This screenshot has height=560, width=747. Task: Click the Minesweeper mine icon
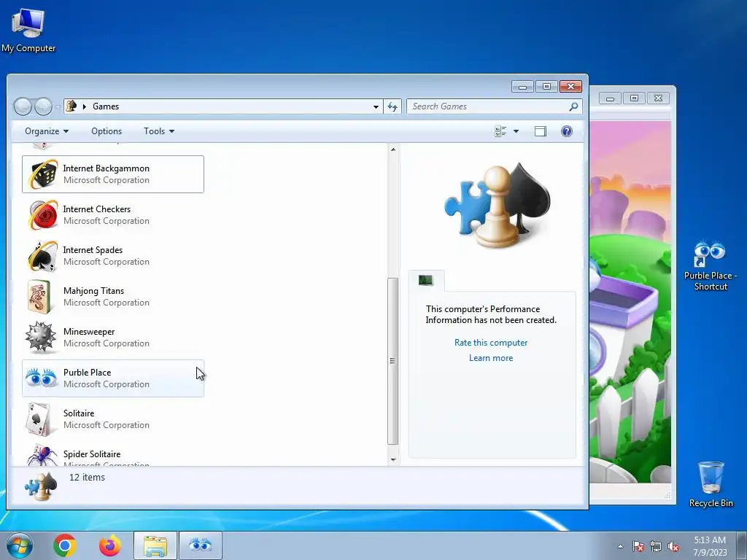(x=41, y=338)
